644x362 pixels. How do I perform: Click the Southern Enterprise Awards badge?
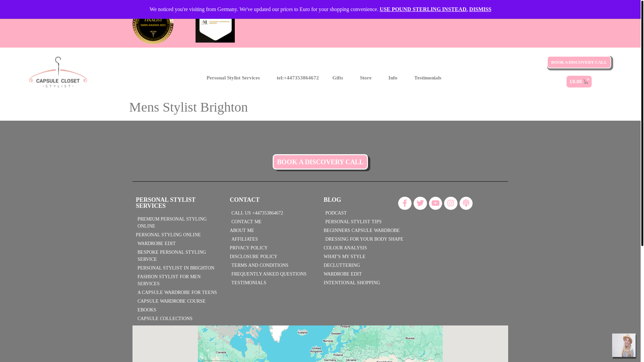pyautogui.click(x=215, y=30)
